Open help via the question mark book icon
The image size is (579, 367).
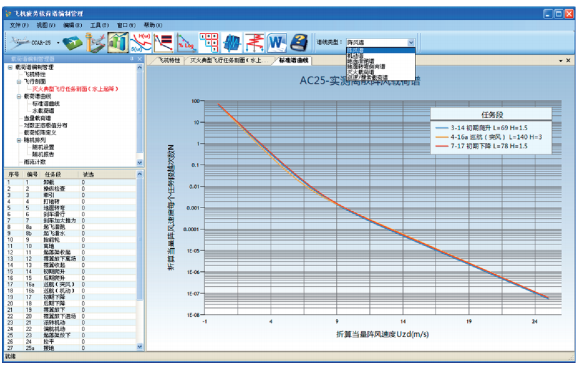click(299, 43)
